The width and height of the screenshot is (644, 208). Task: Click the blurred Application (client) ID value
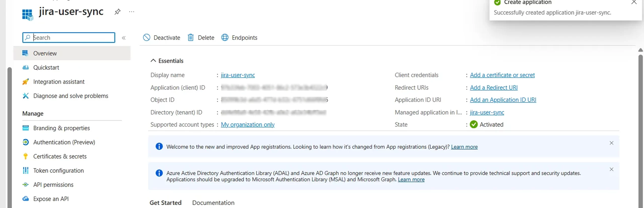click(274, 88)
